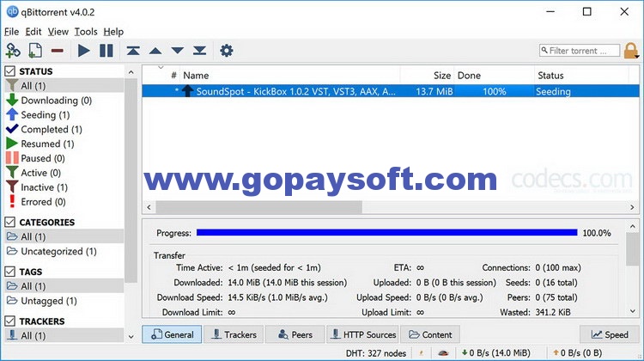Switch to the HTTP Sources tab
This screenshot has width=644, height=361.
(363, 334)
